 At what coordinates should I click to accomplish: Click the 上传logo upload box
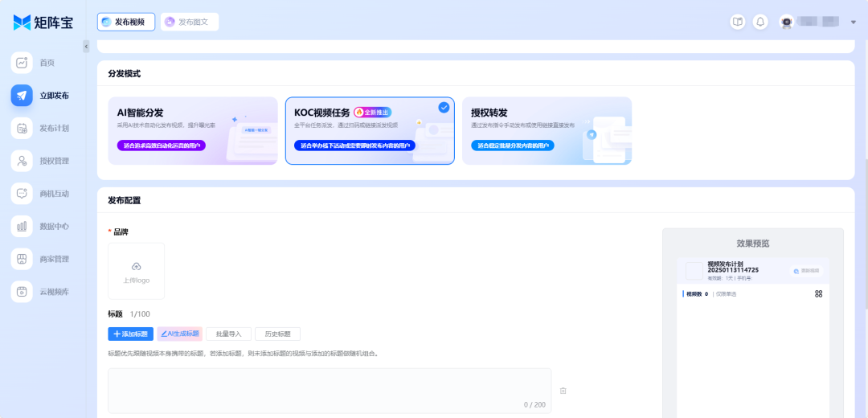point(136,271)
